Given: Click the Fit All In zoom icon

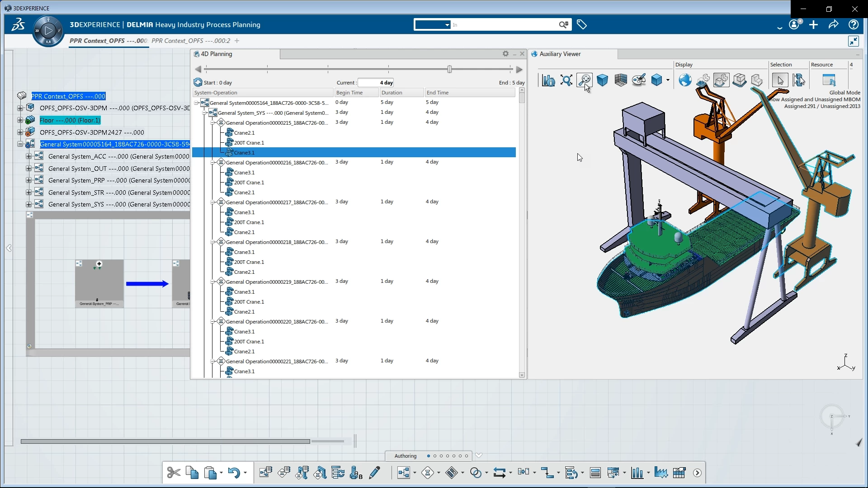Looking at the screenshot, I should coord(566,80).
